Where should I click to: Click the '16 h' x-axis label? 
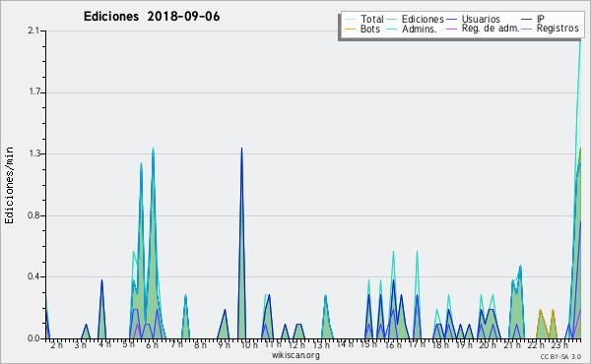pyautogui.click(x=393, y=345)
